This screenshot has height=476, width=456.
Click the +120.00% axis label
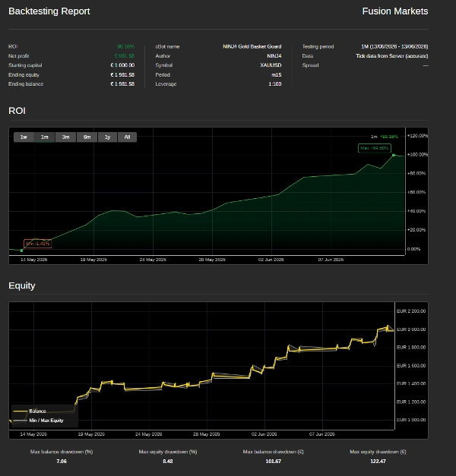(x=417, y=136)
